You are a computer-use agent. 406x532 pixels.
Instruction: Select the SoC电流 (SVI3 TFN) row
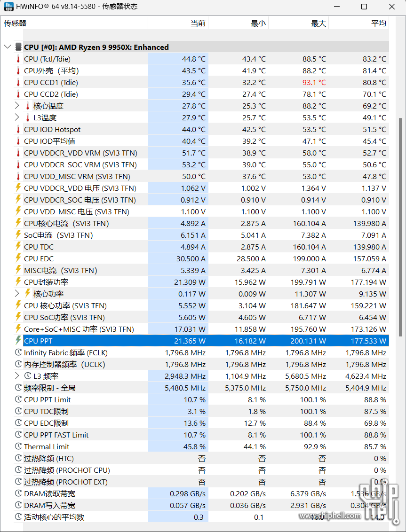tap(206, 235)
